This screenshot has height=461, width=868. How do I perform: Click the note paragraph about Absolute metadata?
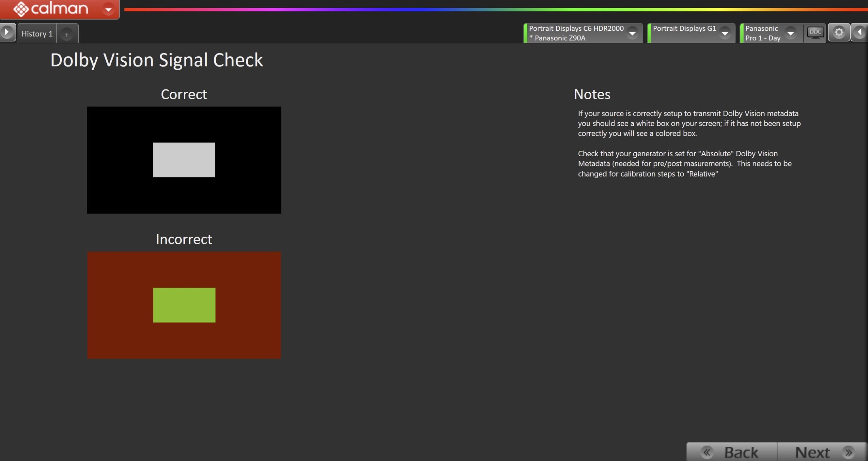point(685,164)
